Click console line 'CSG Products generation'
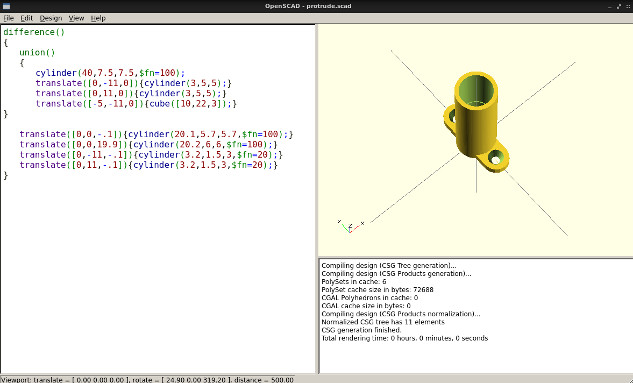Viewport: 633px width, 383px height. tap(396, 274)
